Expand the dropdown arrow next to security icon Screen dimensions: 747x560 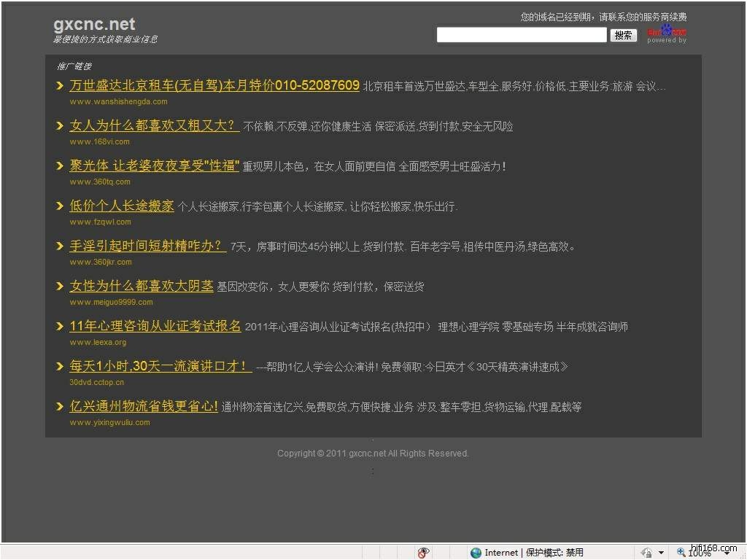tap(661, 553)
